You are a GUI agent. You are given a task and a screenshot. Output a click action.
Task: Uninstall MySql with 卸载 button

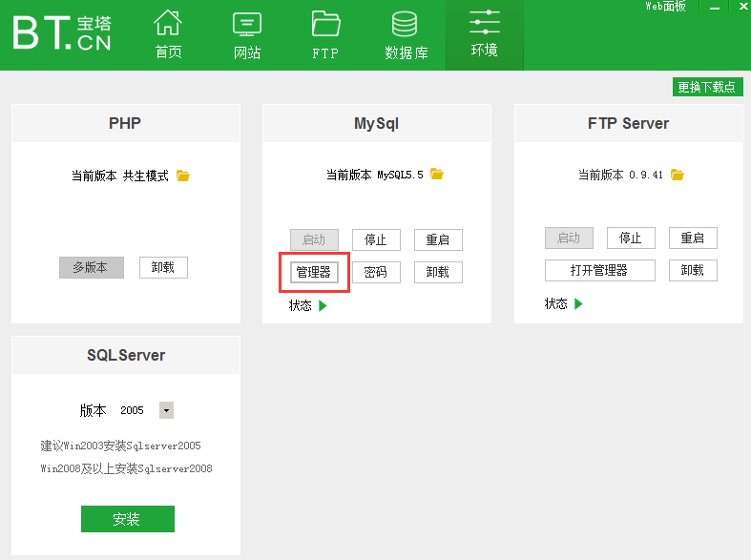point(438,272)
